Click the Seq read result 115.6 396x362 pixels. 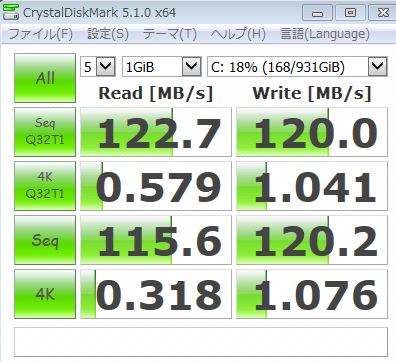tap(156, 240)
